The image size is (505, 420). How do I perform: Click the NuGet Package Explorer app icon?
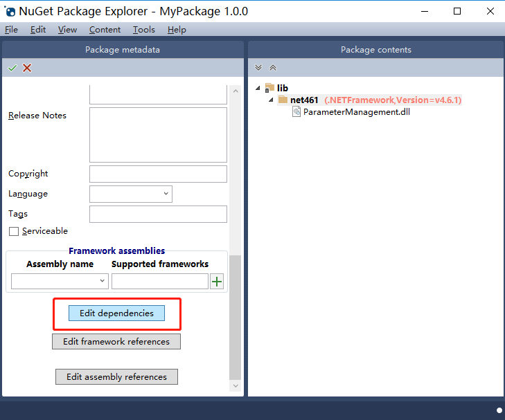tap(10, 12)
